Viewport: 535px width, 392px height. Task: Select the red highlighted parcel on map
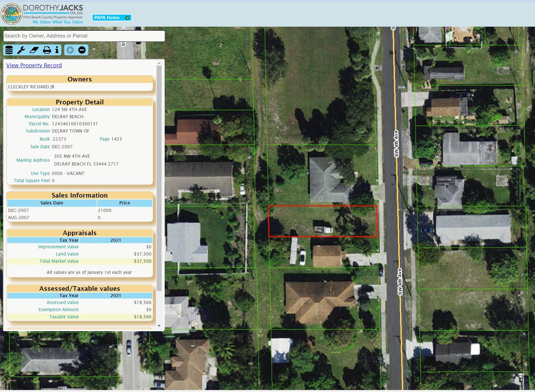[x=323, y=221]
